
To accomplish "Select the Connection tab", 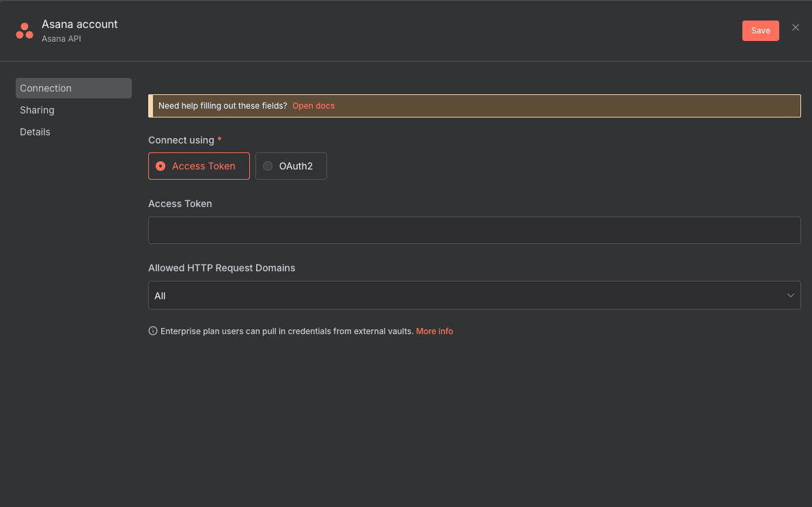I will 46,87.
